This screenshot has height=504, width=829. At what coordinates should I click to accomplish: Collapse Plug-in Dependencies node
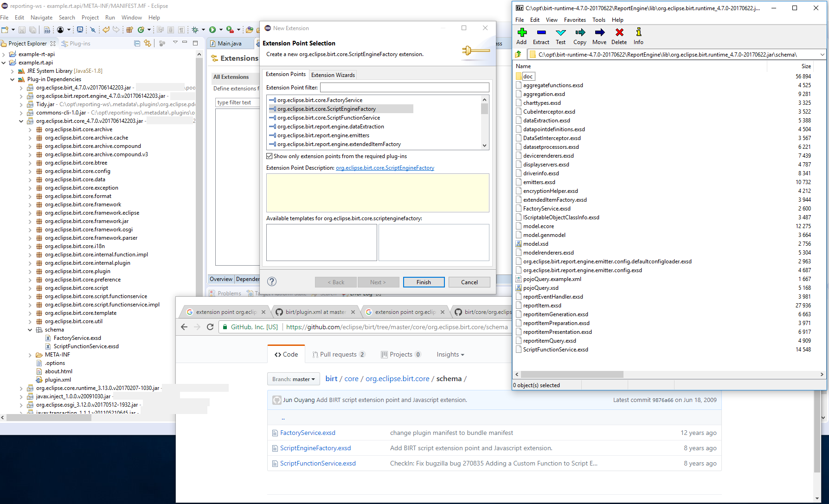(x=13, y=79)
